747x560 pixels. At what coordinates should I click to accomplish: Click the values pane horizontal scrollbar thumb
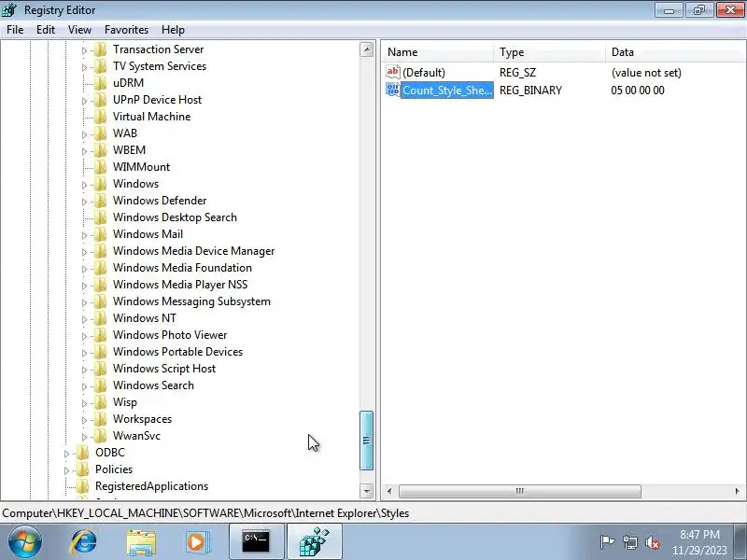520,491
